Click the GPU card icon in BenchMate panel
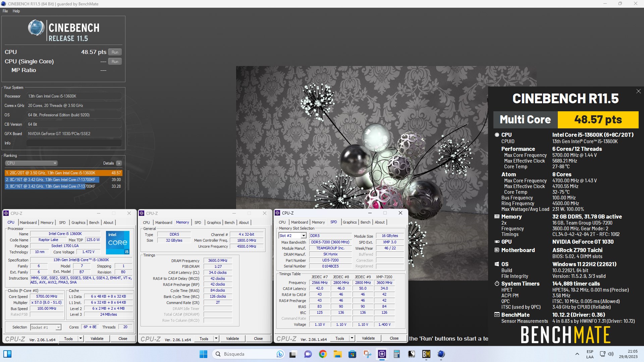Viewport: 644px width, 362px height. tap(497, 242)
